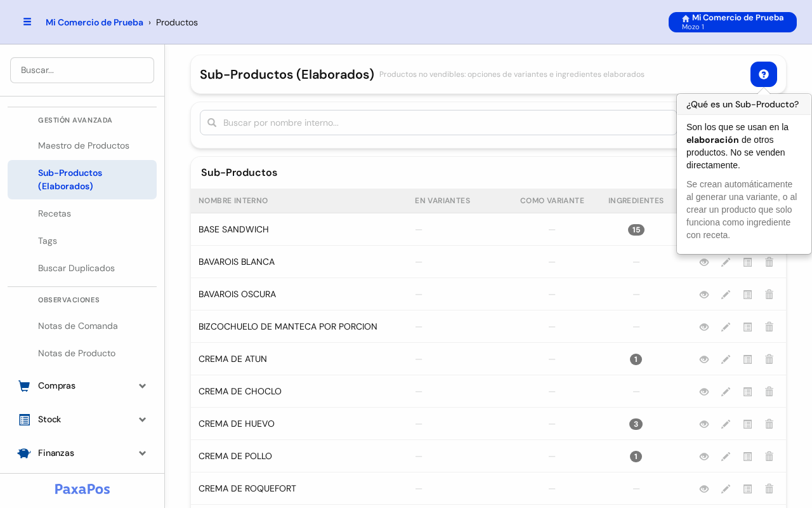Expand the Stock section chevron
812x508 pixels.
tap(142, 420)
